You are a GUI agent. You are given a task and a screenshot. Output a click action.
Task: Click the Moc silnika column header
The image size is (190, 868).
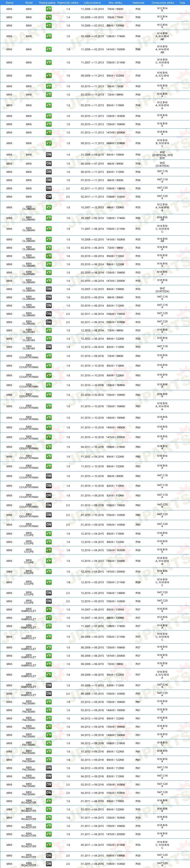pyautogui.click(x=115, y=3)
